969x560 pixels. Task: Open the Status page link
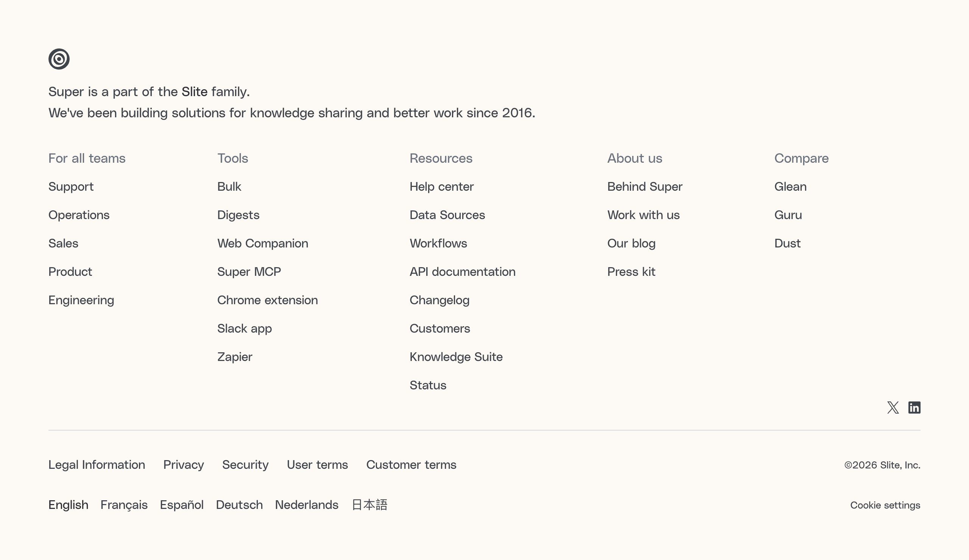click(428, 385)
